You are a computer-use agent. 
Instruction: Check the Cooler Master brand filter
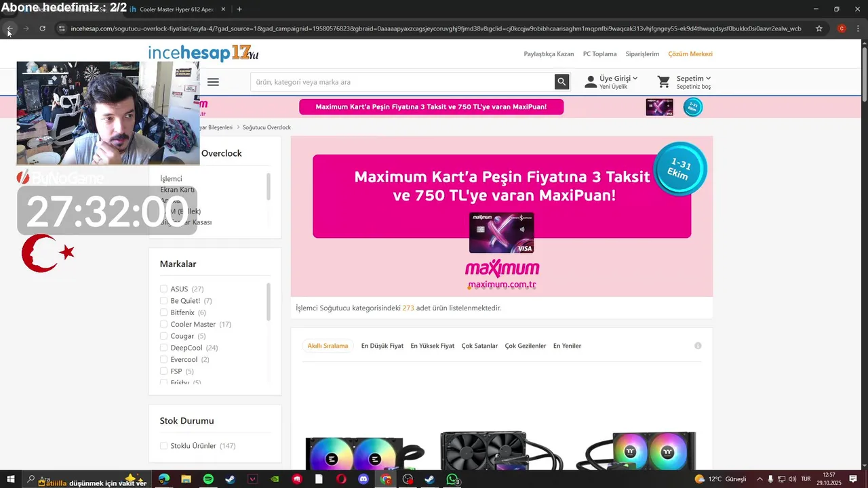[163, 324]
